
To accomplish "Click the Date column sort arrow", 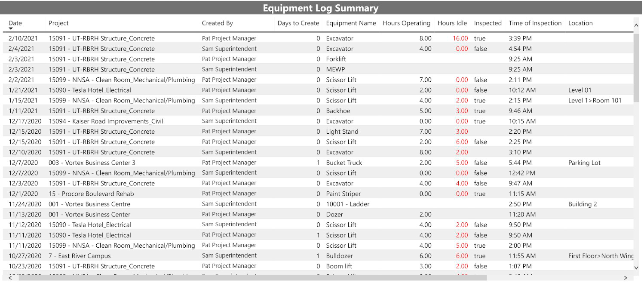I will 11,28.
